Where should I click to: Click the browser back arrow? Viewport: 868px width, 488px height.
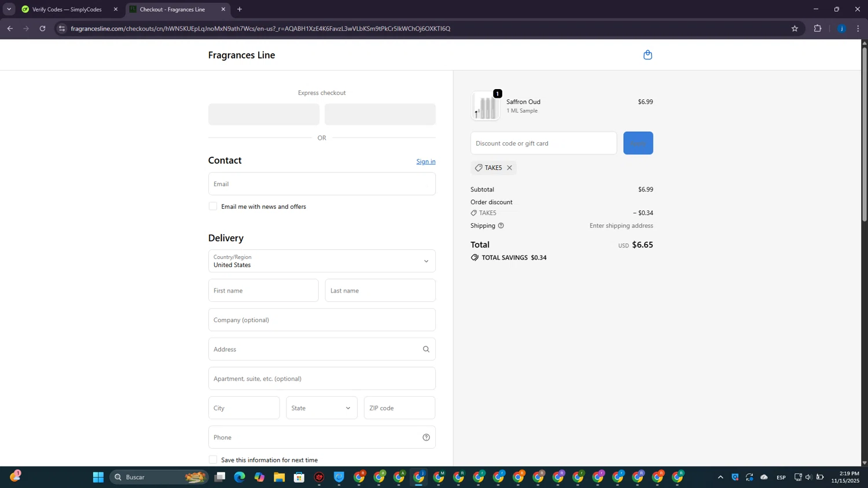(10, 28)
